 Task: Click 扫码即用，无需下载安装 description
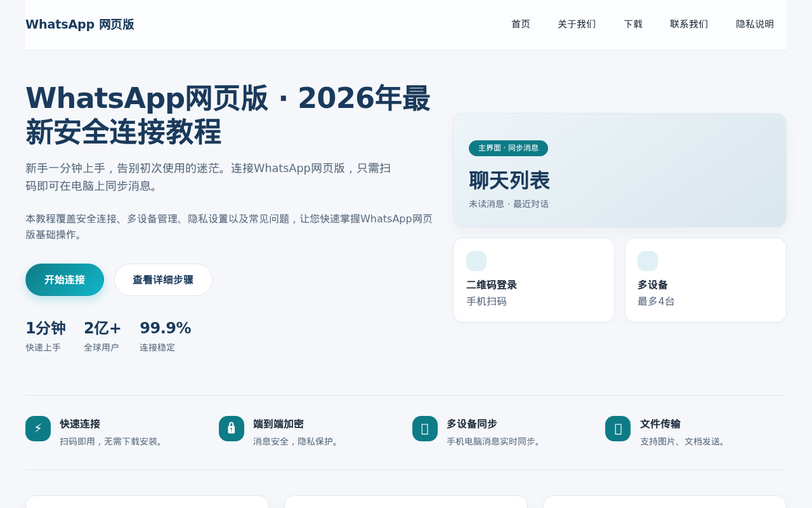(113, 441)
